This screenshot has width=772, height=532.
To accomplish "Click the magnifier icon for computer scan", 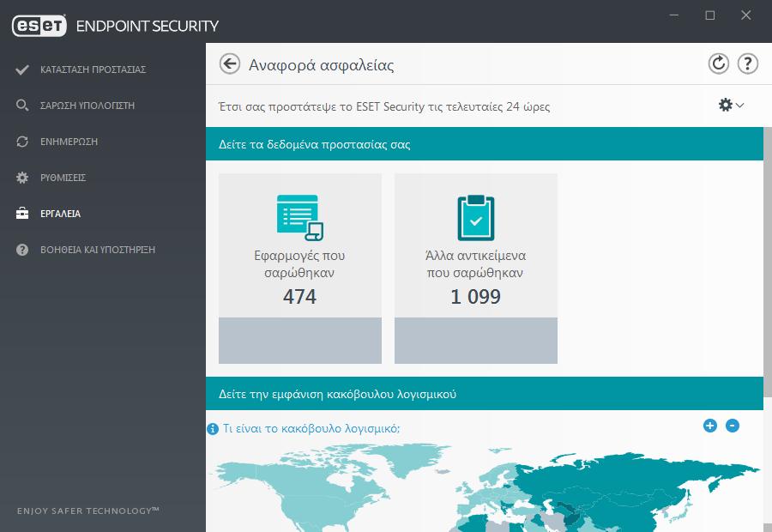I will point(22,106).
